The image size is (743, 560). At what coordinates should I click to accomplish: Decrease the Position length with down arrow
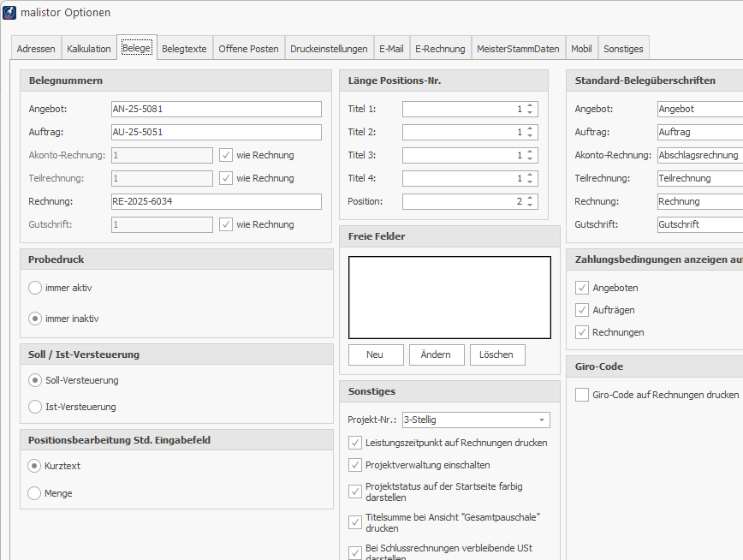[531, 206]
